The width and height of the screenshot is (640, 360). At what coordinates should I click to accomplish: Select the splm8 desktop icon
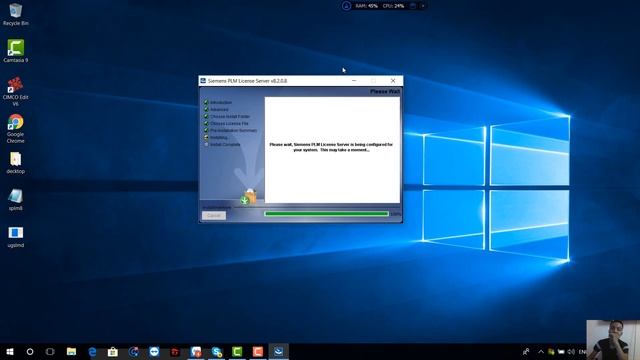coord(16,200)
